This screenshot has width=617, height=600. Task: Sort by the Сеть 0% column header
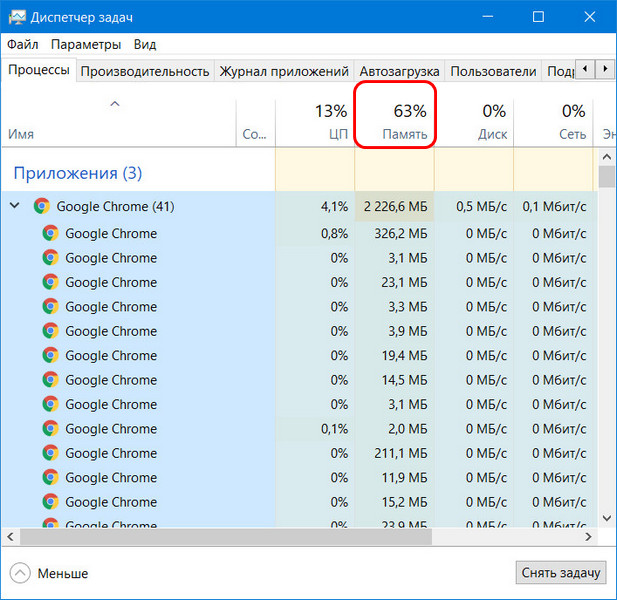pos(553,122)
